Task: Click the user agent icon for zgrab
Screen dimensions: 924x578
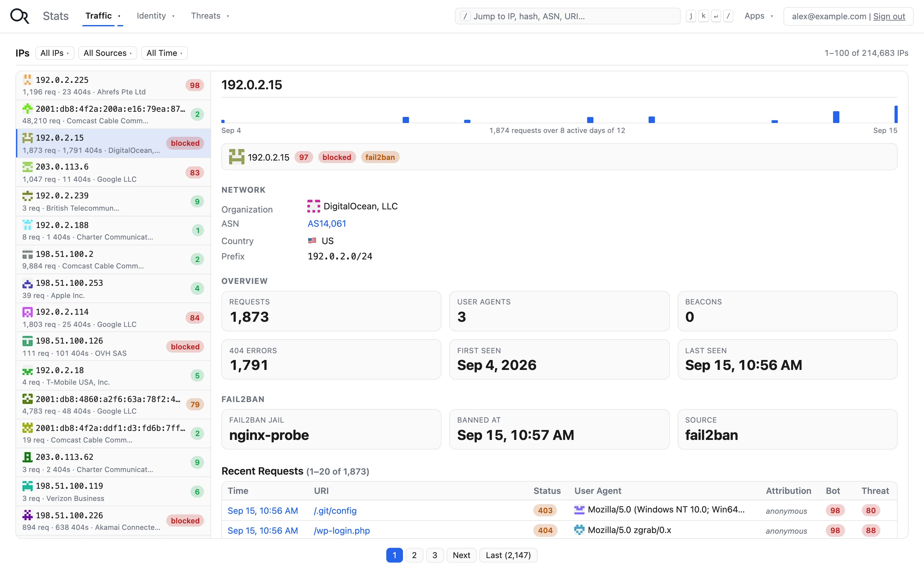Action: click(x=579, y=530)
